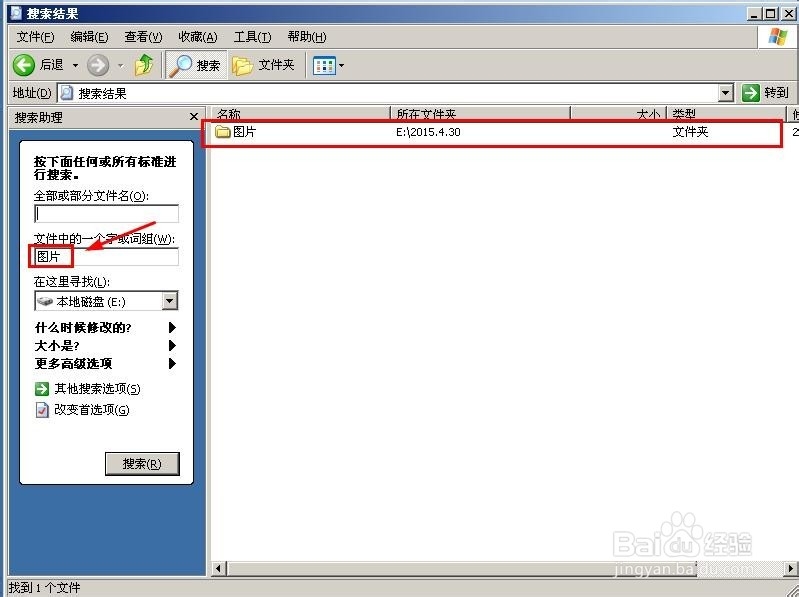Toggle the Search magnifier toolbar button
This screenshot has height=597, width=799.
pyautogui.click(x=197, y=65)
